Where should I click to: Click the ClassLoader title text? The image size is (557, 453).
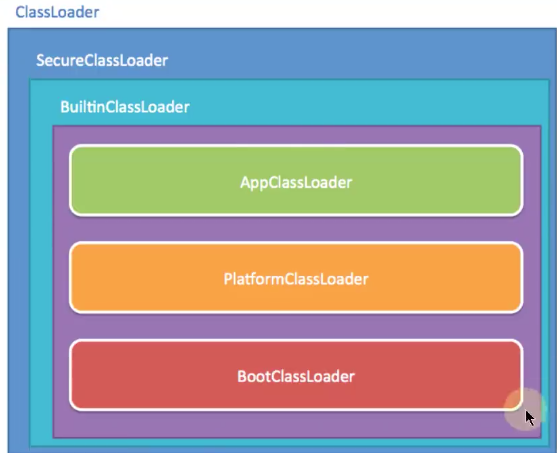click(x=57, y=12)
